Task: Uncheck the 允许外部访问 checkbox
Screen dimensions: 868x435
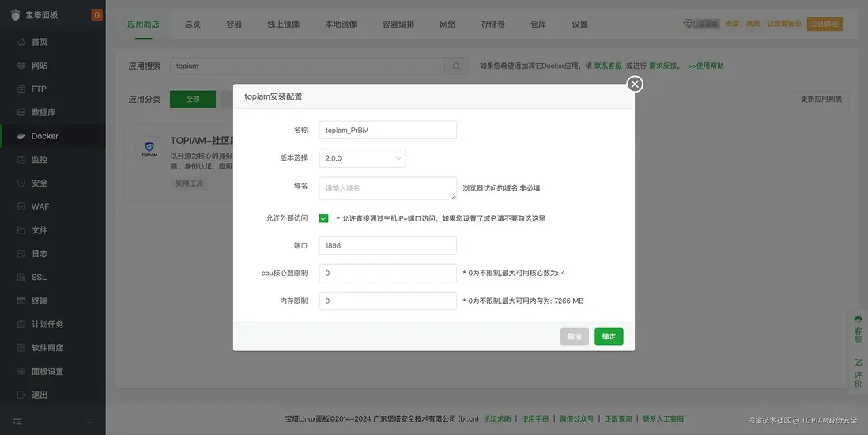Action: coord(324,218)
